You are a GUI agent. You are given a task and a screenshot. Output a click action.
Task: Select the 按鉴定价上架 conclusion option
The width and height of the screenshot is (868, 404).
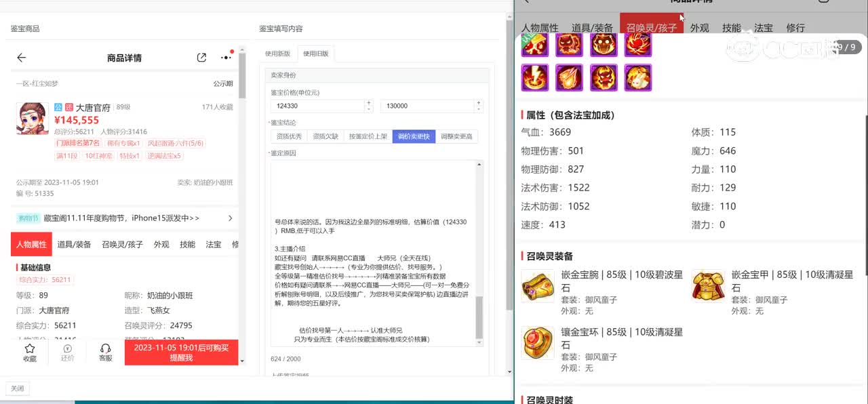[368, 136]
